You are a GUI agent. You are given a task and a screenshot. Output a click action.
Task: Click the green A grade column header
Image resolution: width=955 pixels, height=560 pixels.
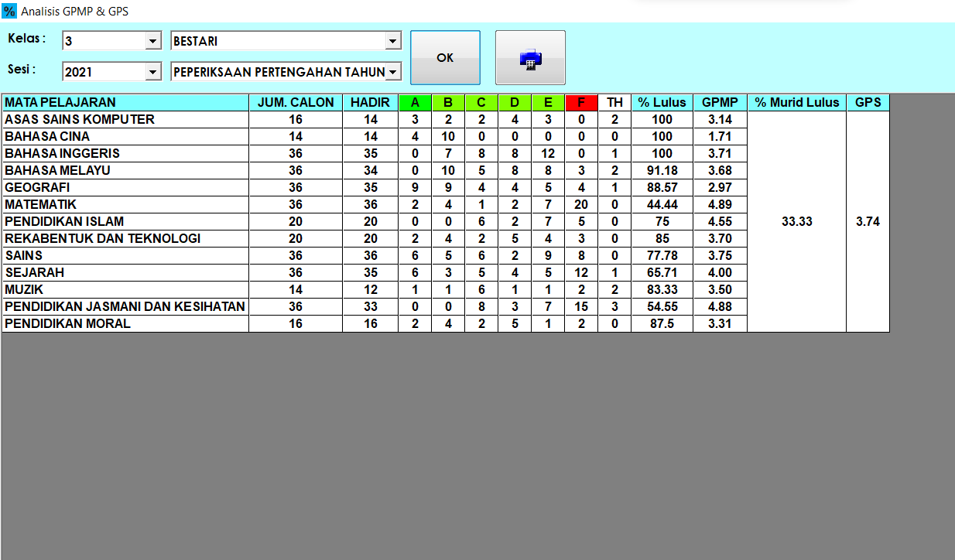coord(415,102)
